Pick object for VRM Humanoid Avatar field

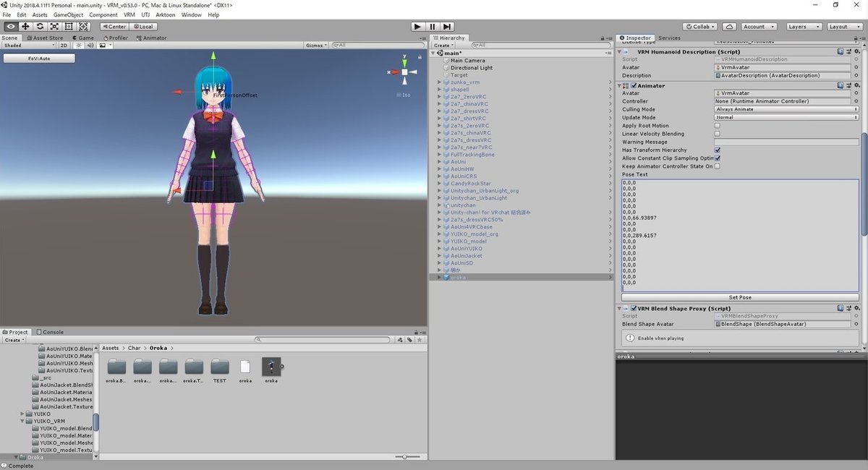pos(856,67)
